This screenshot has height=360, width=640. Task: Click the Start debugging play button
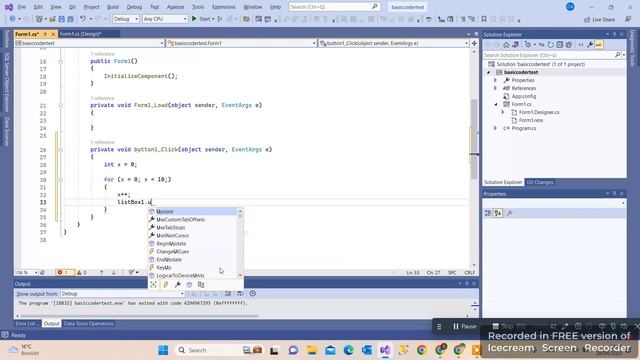[x=194, y=19]
